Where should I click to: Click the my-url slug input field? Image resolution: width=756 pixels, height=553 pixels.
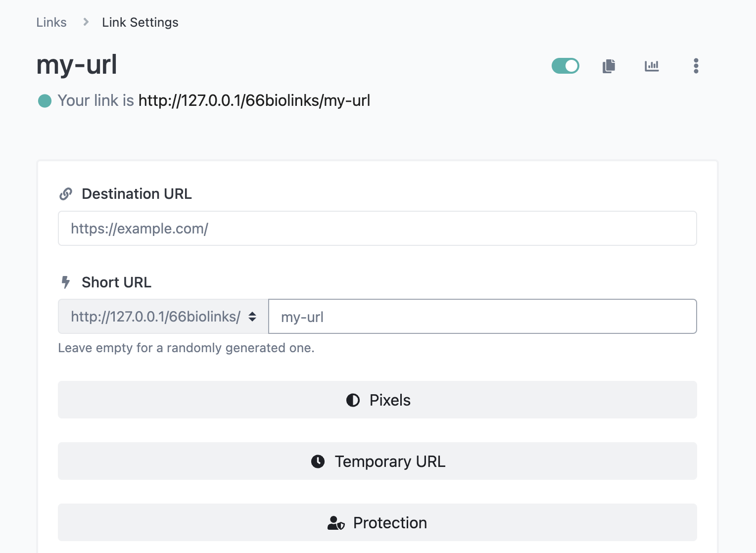coord(482,316)
